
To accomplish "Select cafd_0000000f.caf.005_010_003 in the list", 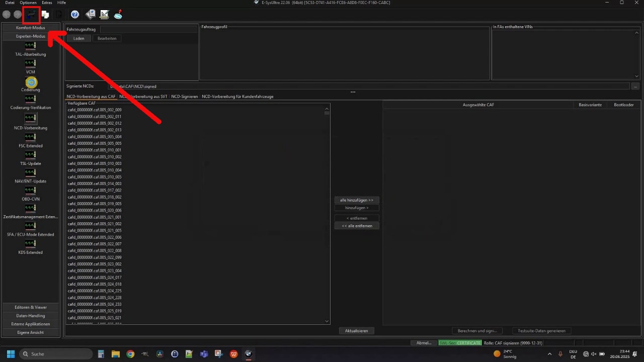I will click(95, 163).
